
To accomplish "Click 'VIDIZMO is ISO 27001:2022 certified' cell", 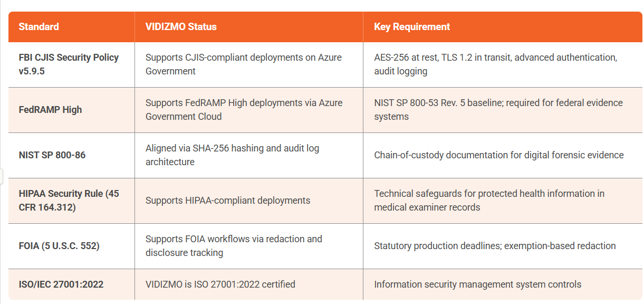I will [x=249, y=284].
